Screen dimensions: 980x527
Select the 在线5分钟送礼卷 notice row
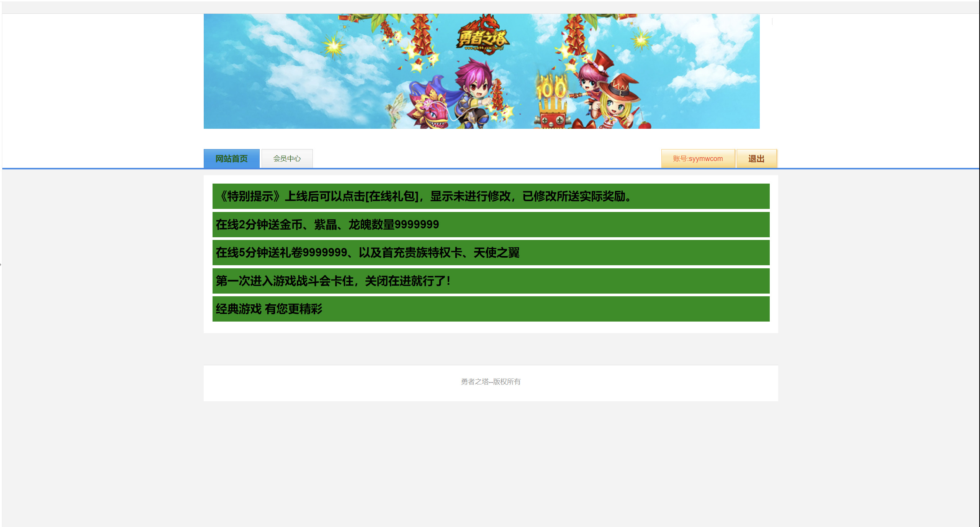pos(491,253)
